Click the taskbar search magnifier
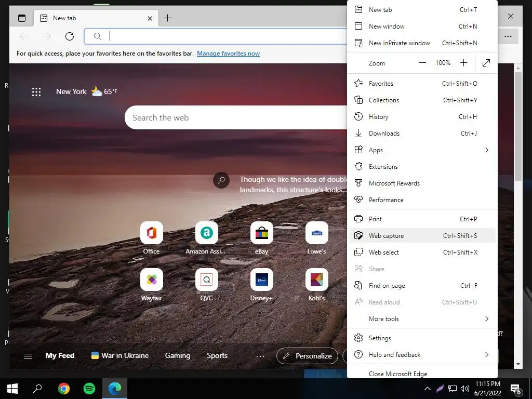The height and width of the screenshot is (399, 532). click(37, 389)
